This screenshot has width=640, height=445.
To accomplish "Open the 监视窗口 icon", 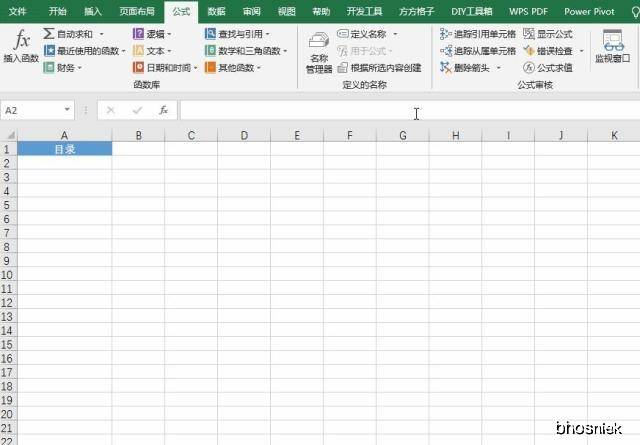I will click(x=612, y=40).
